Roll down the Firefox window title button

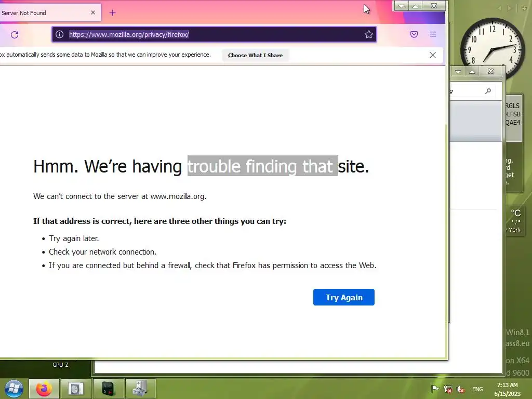coord(401,6)
